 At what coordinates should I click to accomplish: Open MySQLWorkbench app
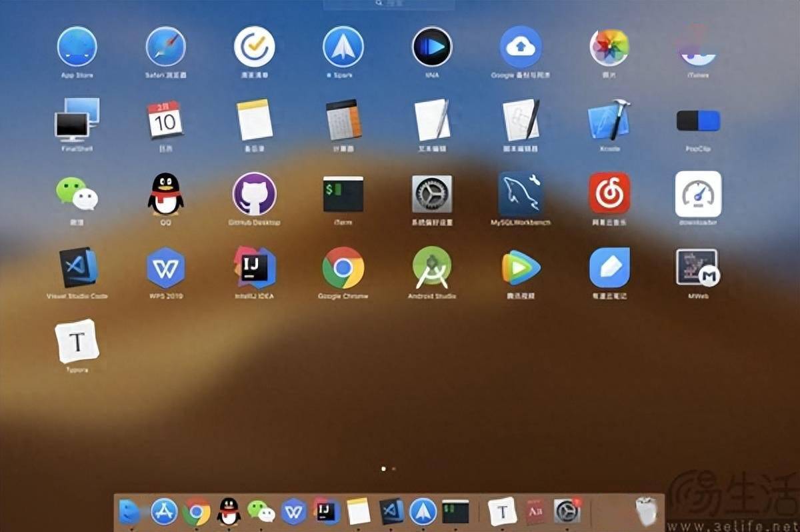click(x=520, y=193)
